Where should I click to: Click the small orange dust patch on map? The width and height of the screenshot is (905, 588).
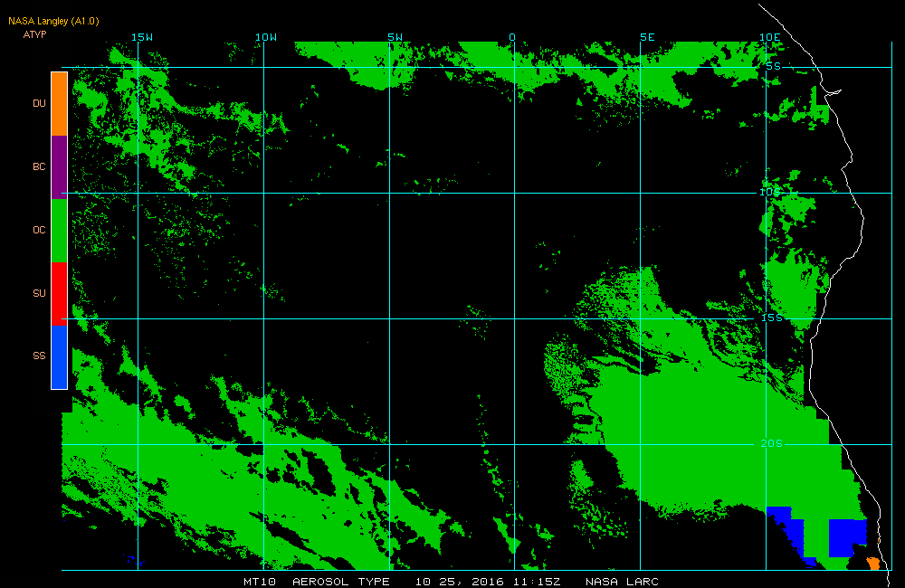pos(874,564)
